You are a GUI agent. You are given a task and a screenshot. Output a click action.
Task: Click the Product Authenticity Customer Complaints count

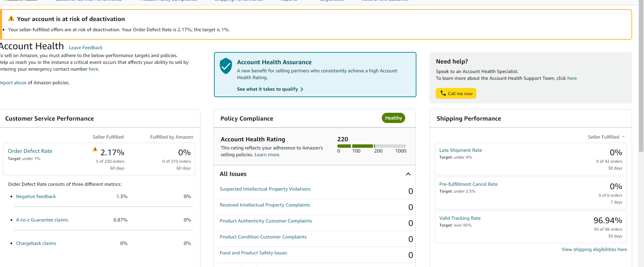coord(411,223)
